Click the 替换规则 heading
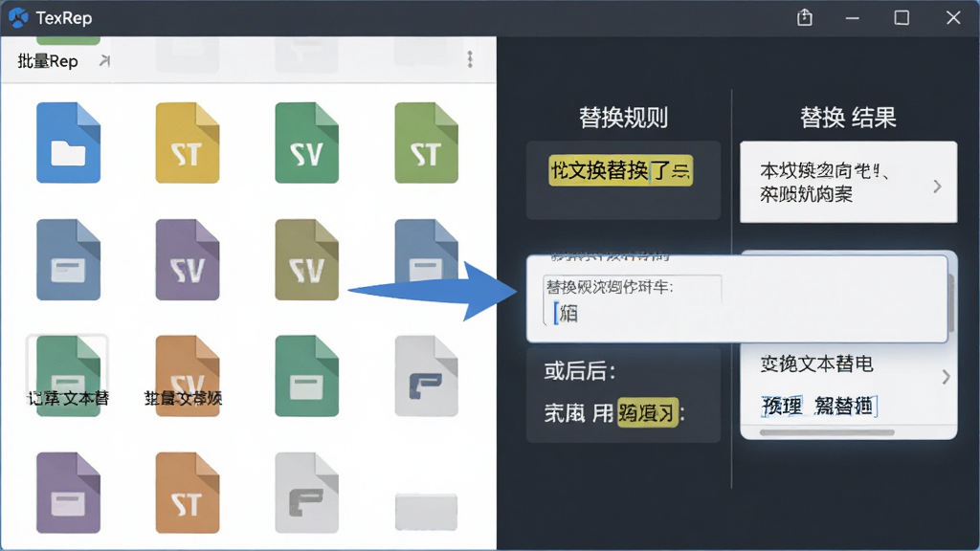980x551 pixels. [x=623, y=118]
